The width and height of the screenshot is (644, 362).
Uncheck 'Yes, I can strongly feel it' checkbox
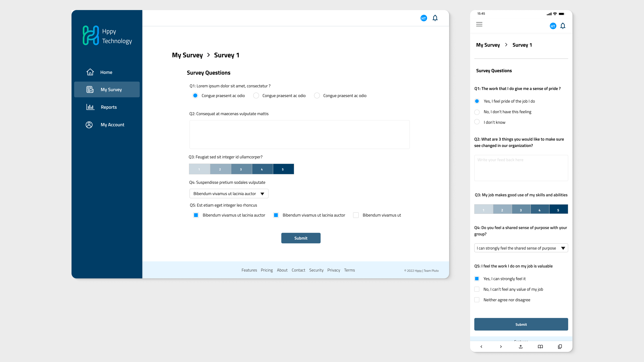click(x=477, y=279)
